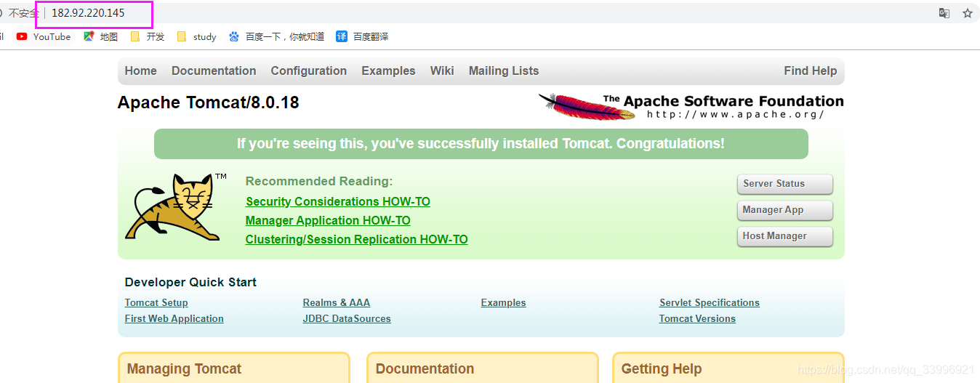
Task: Click the Host Manager button
Action: click(x=785, y=236)
